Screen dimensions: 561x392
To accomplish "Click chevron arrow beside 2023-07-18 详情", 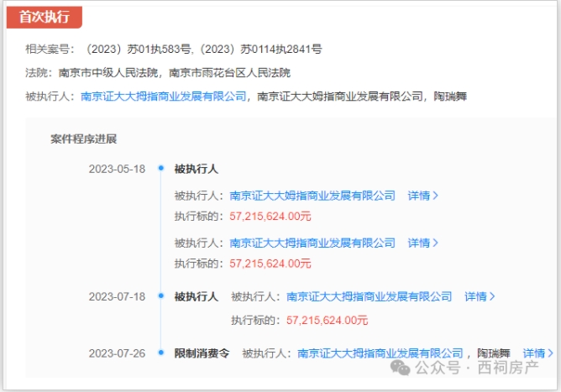I will pyautogui.click(x=492, y=296).
